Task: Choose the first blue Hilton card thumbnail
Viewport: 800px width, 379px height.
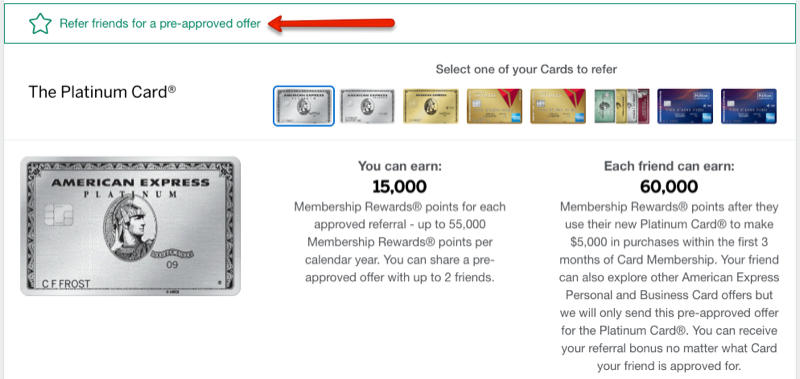Action: pos(685,106)
